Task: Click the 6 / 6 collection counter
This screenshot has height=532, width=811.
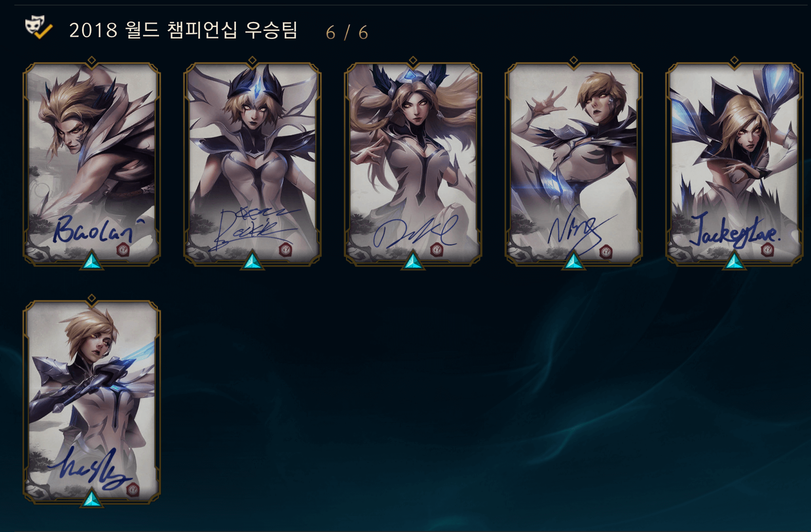Action: click(347, 33)
